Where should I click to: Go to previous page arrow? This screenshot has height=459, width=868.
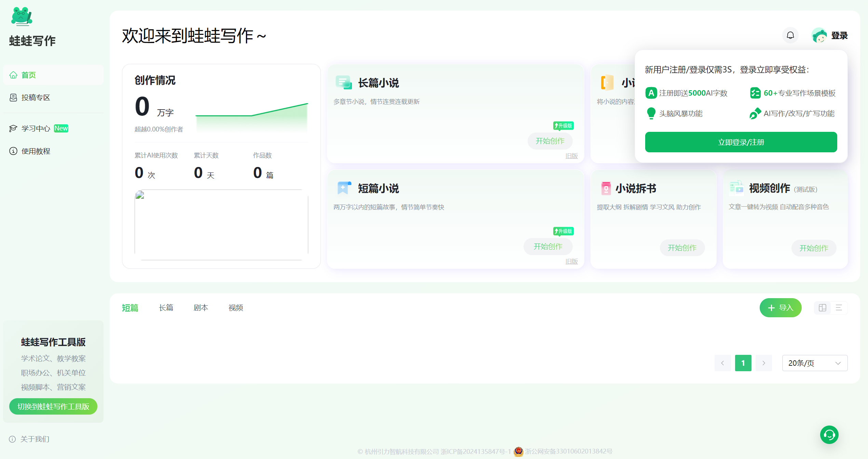pyautogui.click(x=722, y=363)
